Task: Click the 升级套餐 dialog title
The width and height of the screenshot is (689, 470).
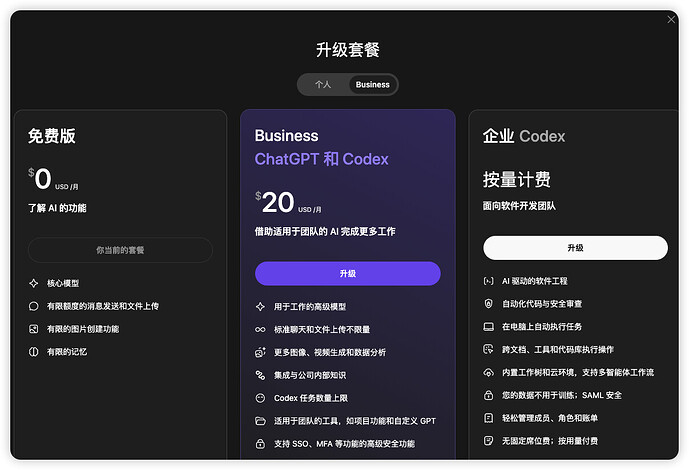Action: [348, 50]
